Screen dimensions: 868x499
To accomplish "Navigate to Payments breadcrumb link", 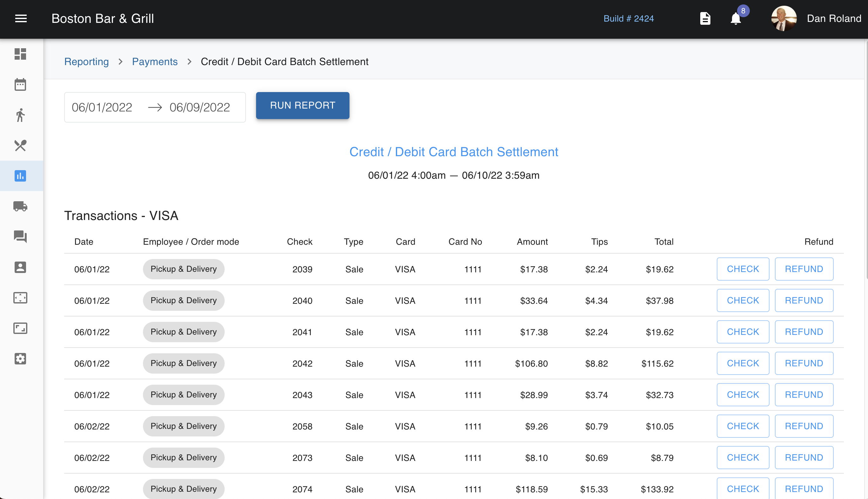I will click(155, 62).
